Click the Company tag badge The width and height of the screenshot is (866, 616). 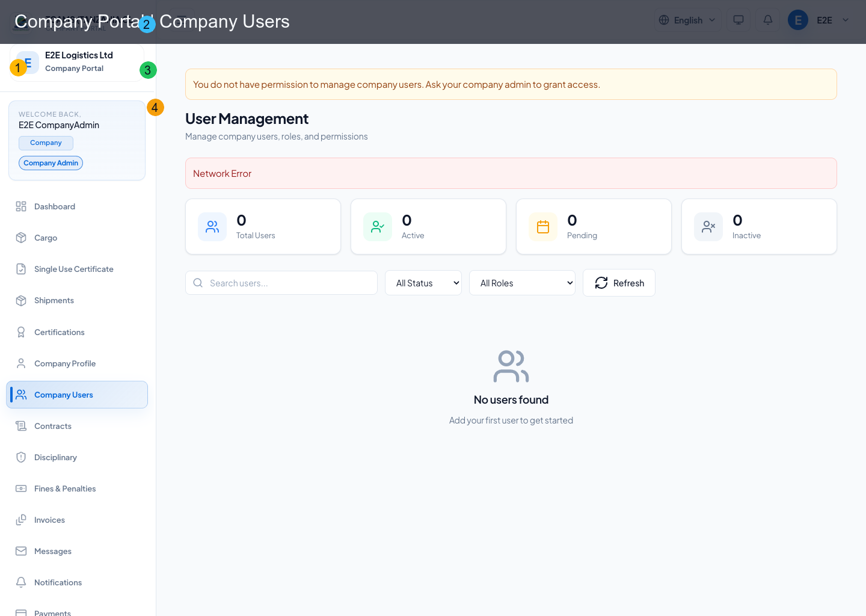pyautogui.click(x=46, y=143)
